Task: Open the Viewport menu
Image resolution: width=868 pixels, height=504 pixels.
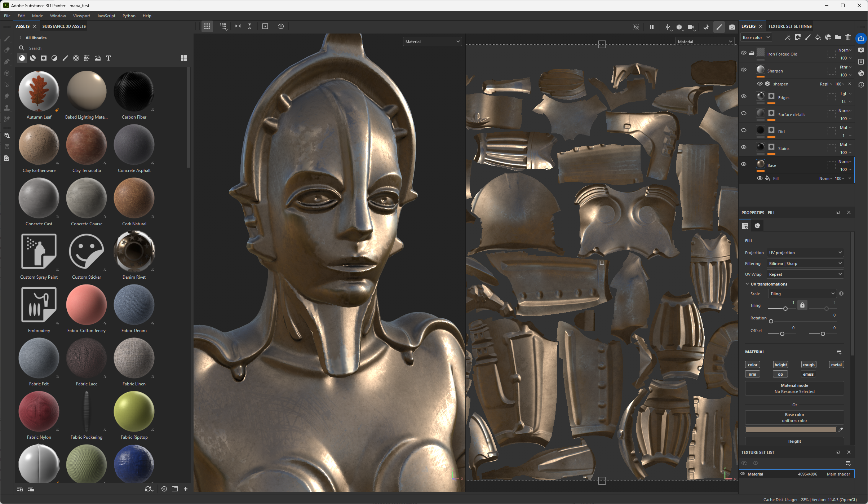Action: coord(81,16)
